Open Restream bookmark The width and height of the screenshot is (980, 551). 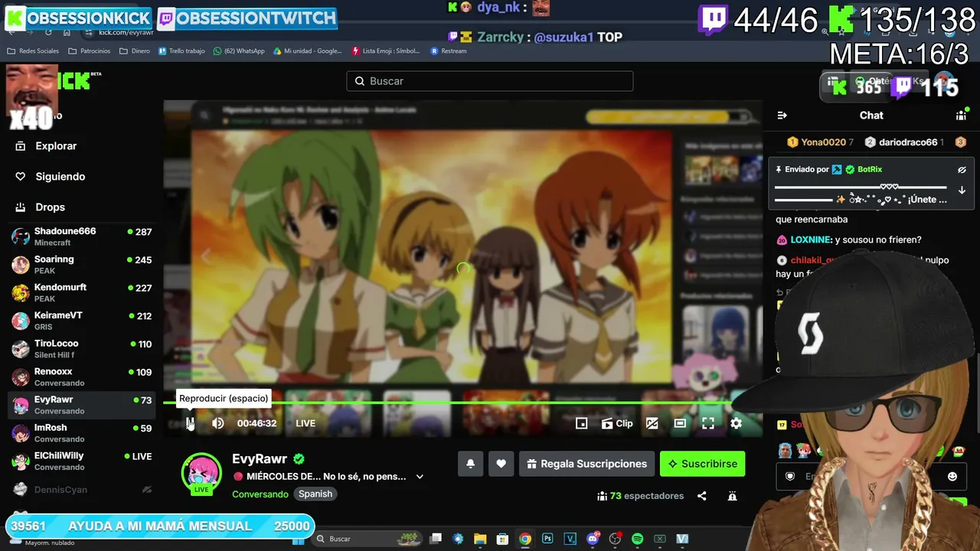pos(449,51)
